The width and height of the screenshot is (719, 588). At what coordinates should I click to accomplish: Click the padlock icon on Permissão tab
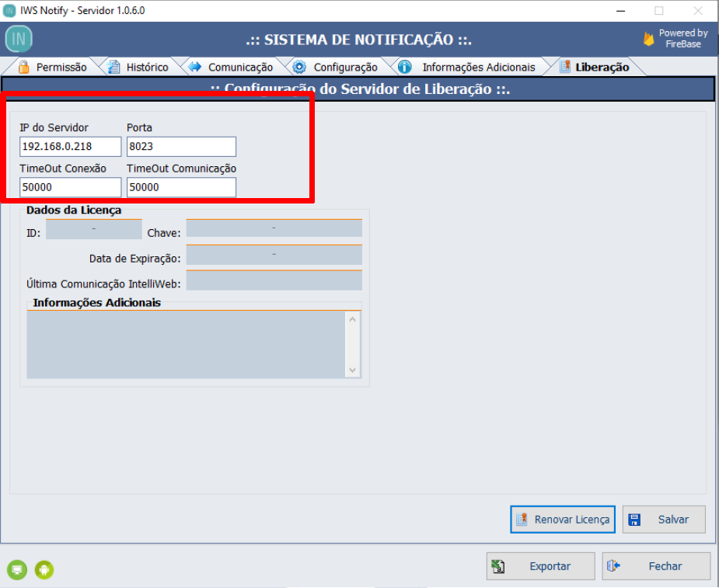(x=24, y=67)
